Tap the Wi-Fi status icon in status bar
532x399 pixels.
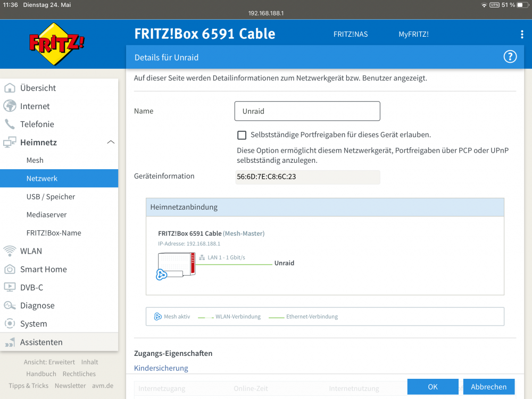pos(484,5)
